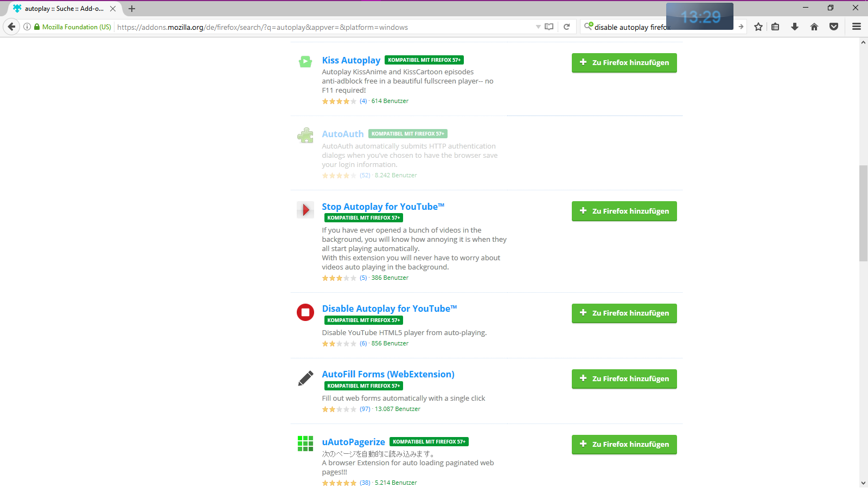868x488 pixels.
Task: Add uAutoPagerize to Firefox
Action: [624, 444]
